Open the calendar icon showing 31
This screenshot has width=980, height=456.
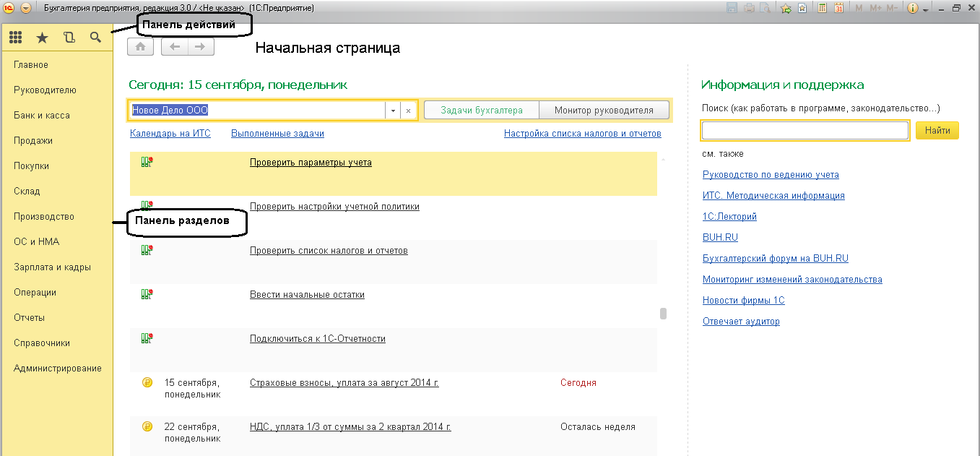tap(839, 9)
